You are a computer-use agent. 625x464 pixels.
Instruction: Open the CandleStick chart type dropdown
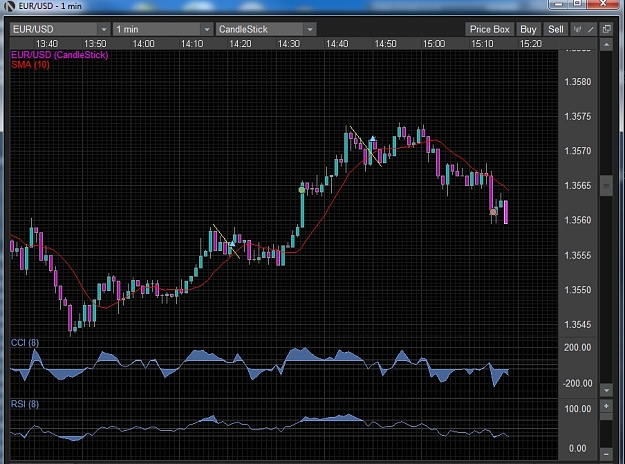(x=310, y=29)
